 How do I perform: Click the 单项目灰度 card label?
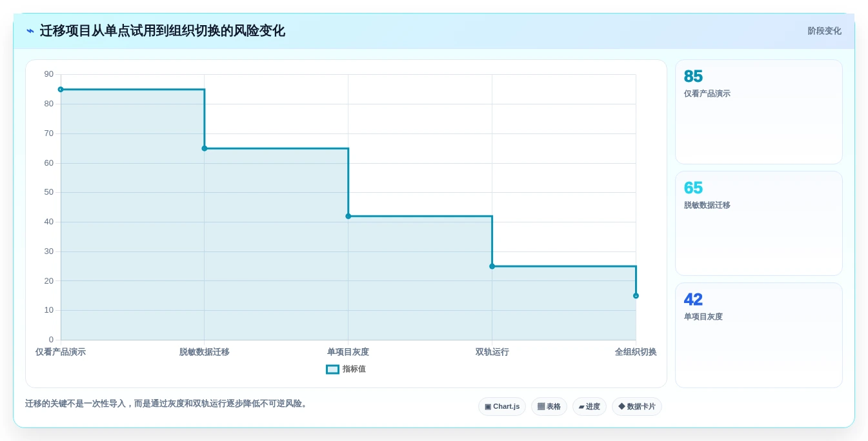703,317
